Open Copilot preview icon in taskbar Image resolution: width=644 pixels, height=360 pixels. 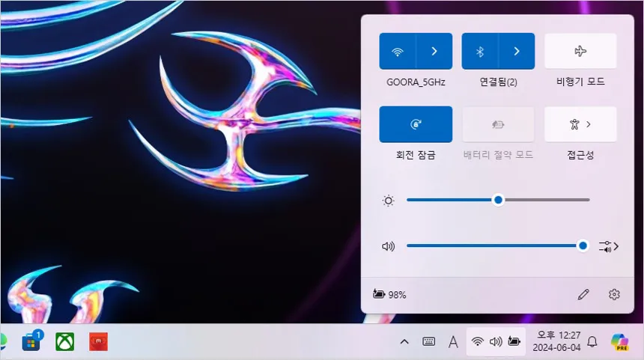pos(619,341)
